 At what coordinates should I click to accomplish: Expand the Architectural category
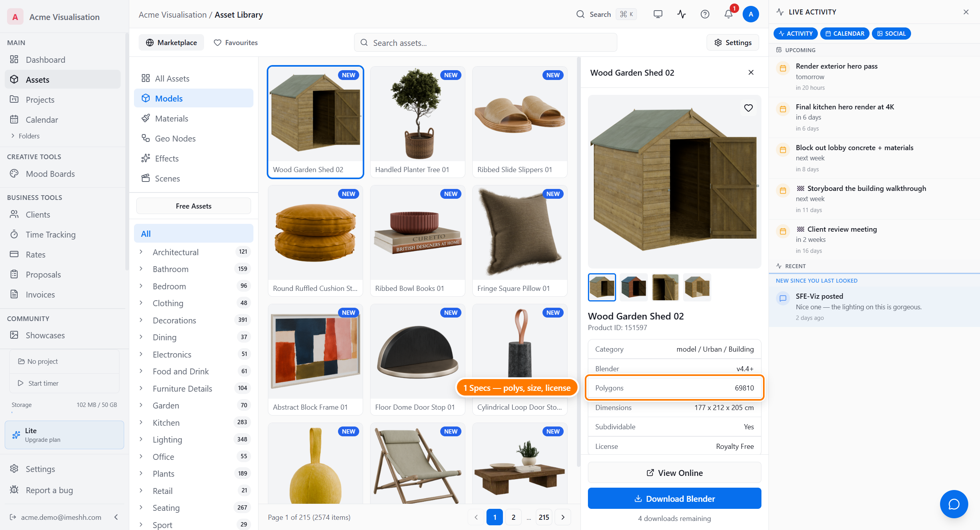pos(141,252)
